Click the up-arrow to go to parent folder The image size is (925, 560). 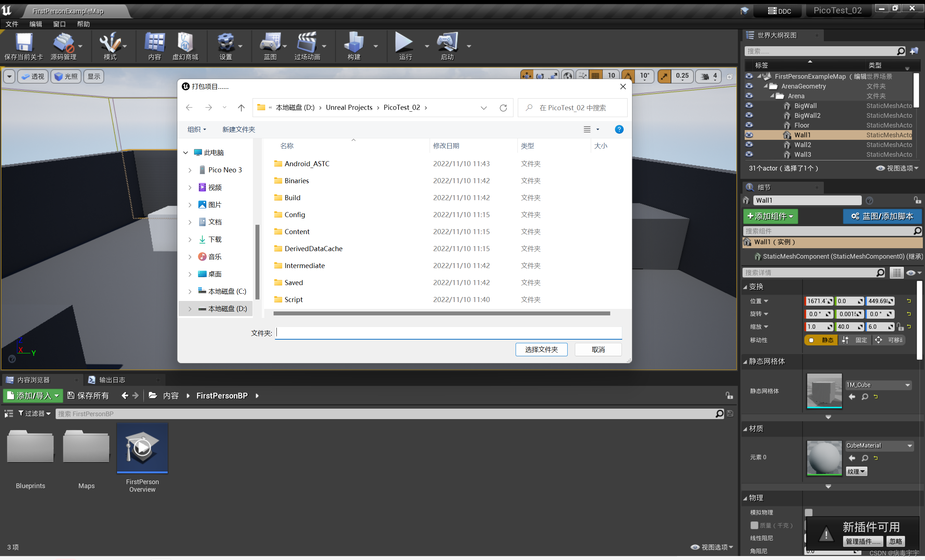241,108
